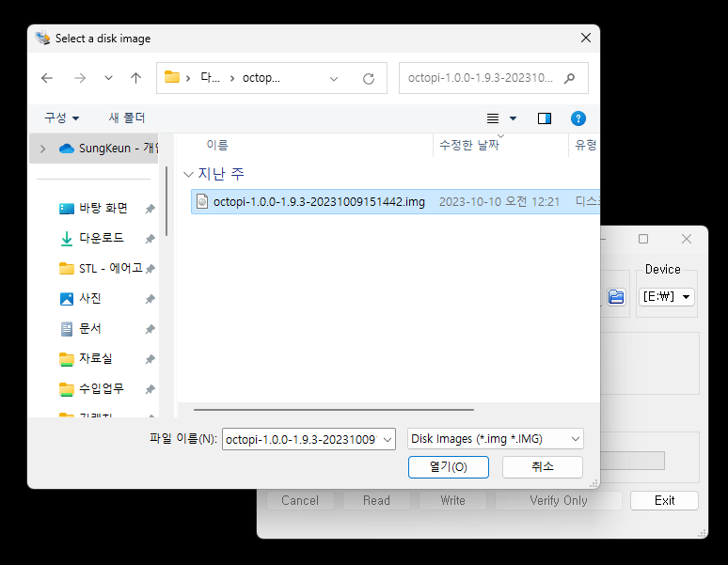Click the 파일 이름 input field
Image resolution: width=728 pixels, height=565 pixels.
point(301,439)
